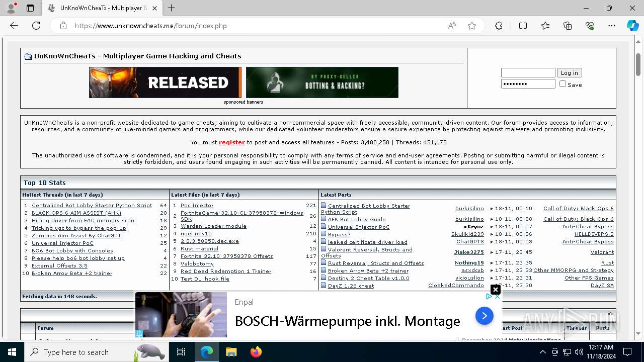Open Test DLl hook file link
644x362 pixels.
click(205, 279)
